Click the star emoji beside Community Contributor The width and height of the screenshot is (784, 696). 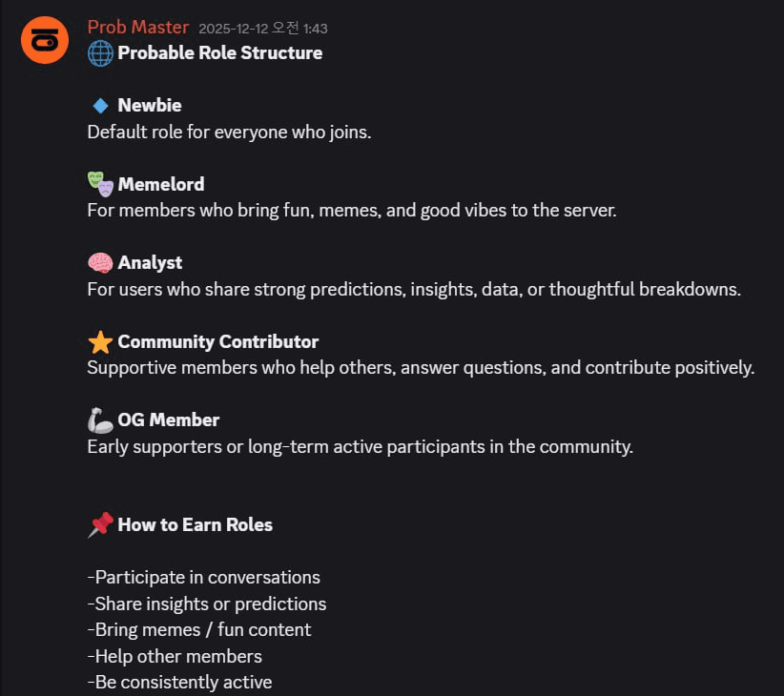coord(100,342)
